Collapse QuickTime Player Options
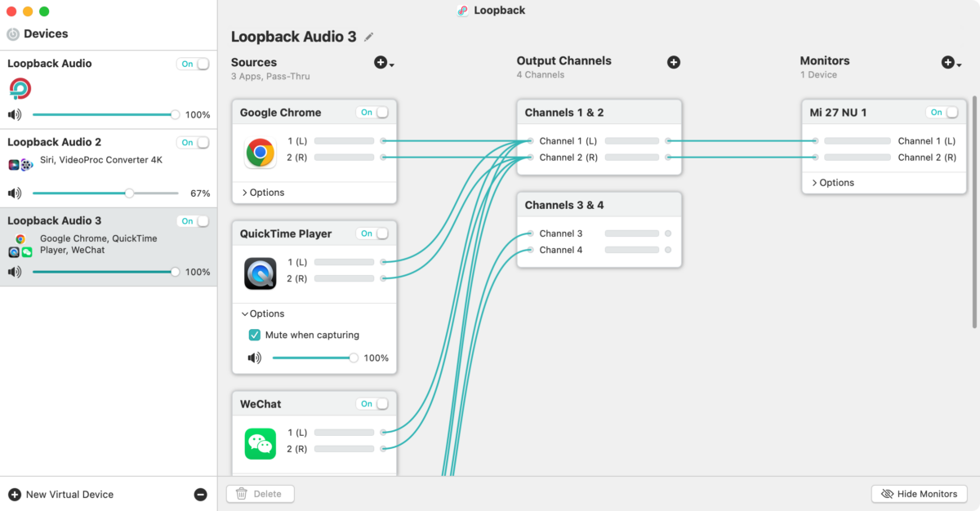The image size is (980, 511). 263,313
